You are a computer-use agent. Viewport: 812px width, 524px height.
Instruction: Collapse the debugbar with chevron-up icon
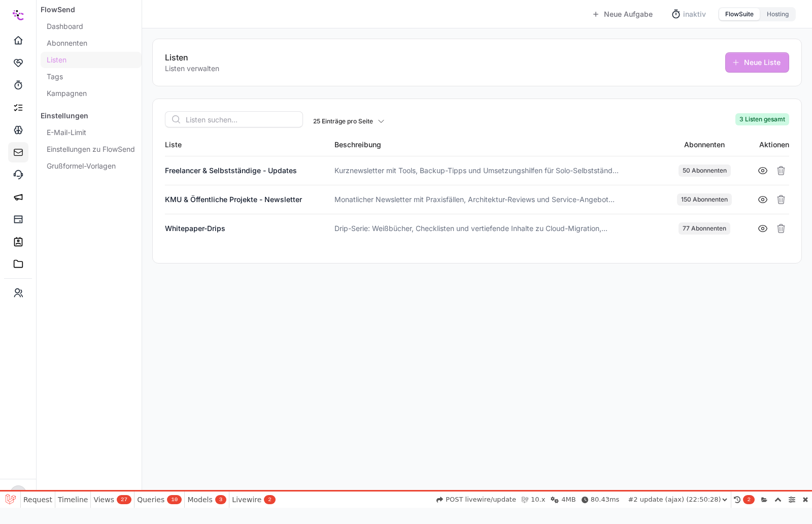(x=778, y=500)
